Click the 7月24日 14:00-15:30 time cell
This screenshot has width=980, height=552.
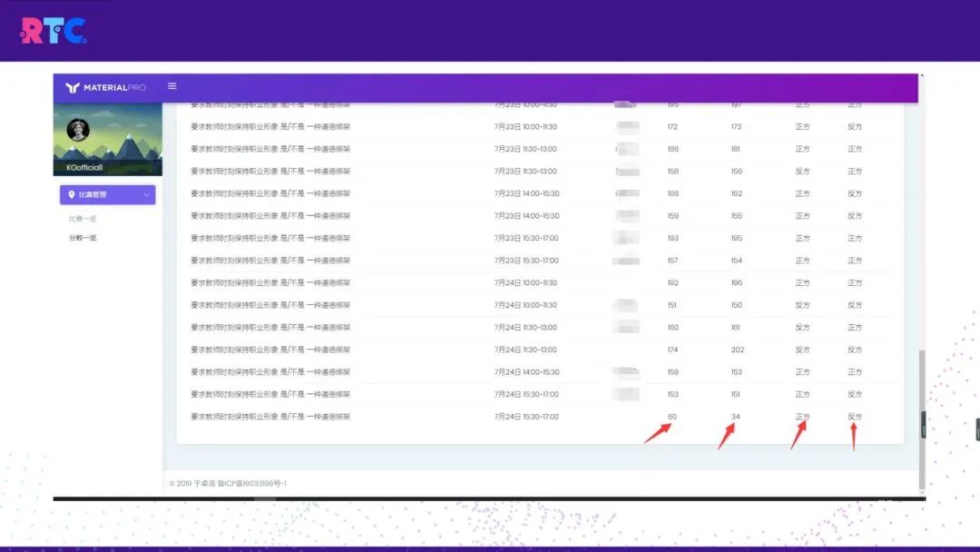pyautogui.click(x=526, y=372)
